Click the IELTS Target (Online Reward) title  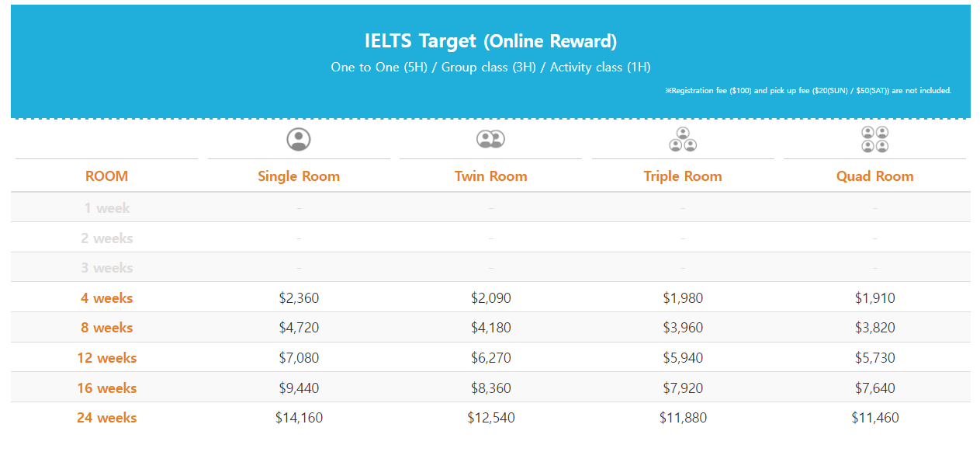pyautogui.click(x=490, y=41)
